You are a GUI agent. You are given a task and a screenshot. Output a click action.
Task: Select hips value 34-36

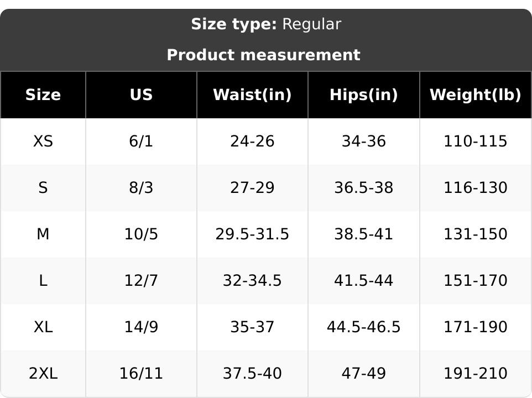tap(363, 142)
